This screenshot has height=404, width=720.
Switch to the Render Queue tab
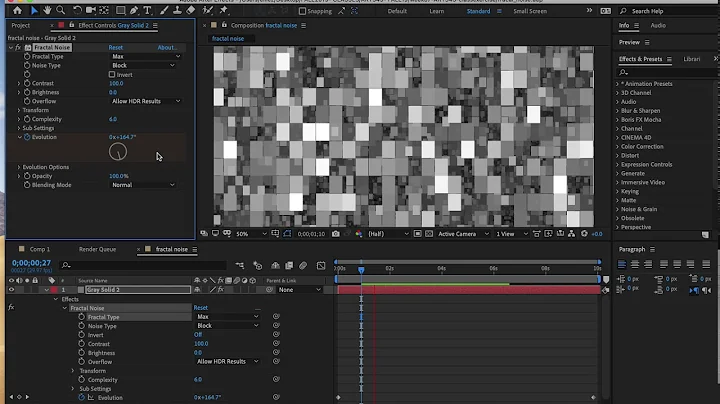coord(97,249)
